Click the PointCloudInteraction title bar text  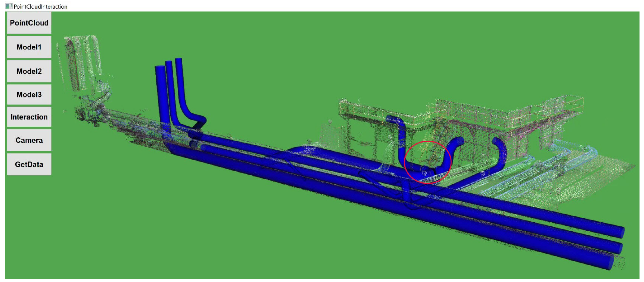41,6
